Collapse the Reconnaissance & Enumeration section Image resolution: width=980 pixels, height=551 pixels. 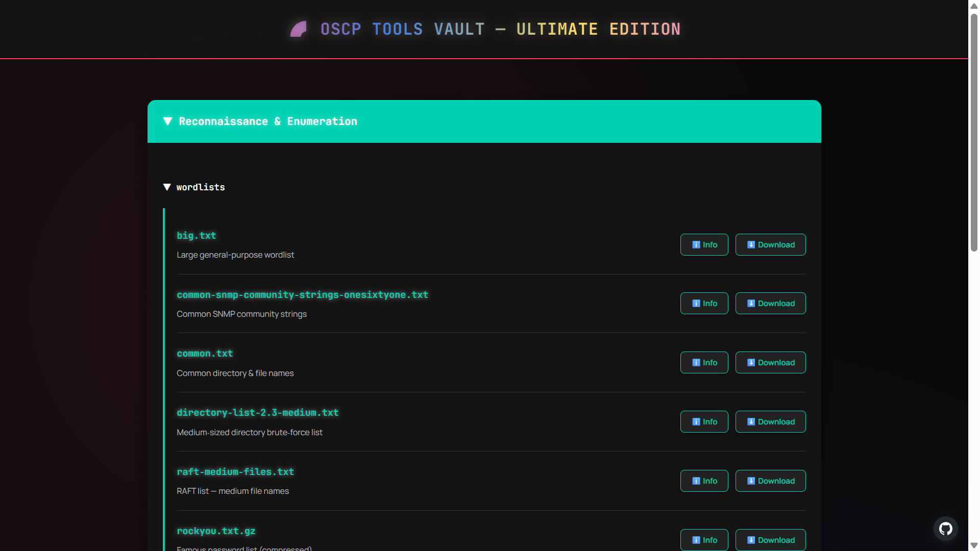(167, 121)
